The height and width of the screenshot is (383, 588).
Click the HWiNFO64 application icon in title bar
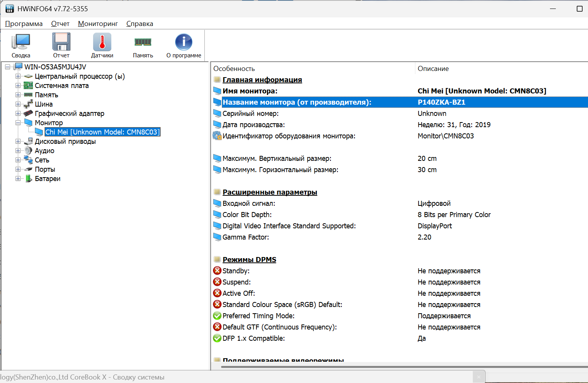pos(9,9)
